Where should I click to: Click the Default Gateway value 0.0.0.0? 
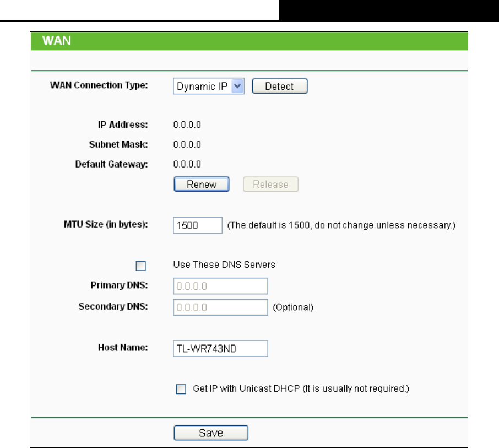[187, 164]
